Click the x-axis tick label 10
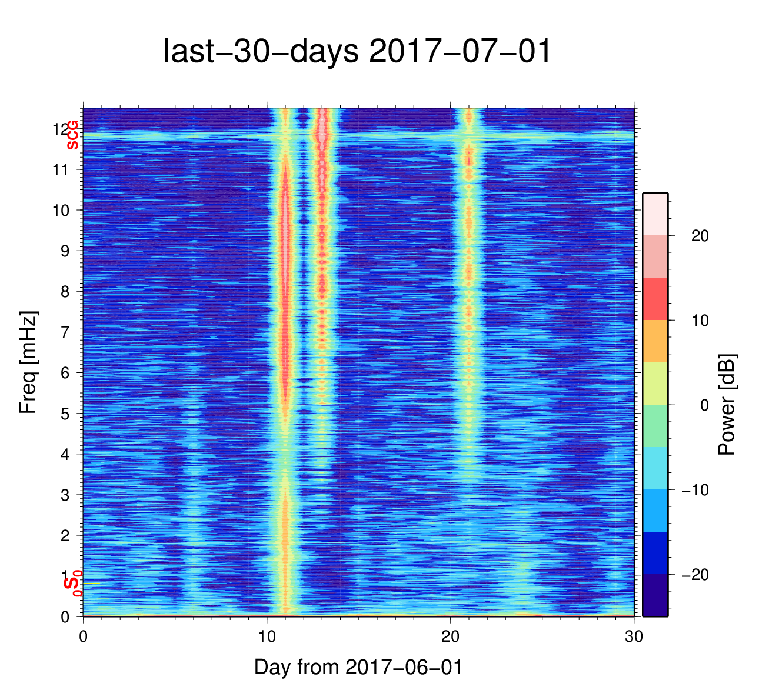The image size is (759, 700). click(x=267, y=638)
